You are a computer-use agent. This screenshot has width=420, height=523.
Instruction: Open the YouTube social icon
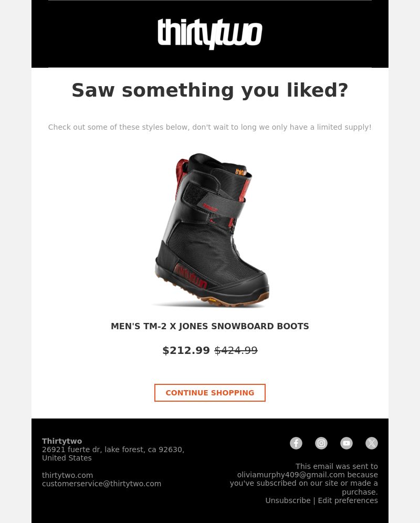click(346, 443)
